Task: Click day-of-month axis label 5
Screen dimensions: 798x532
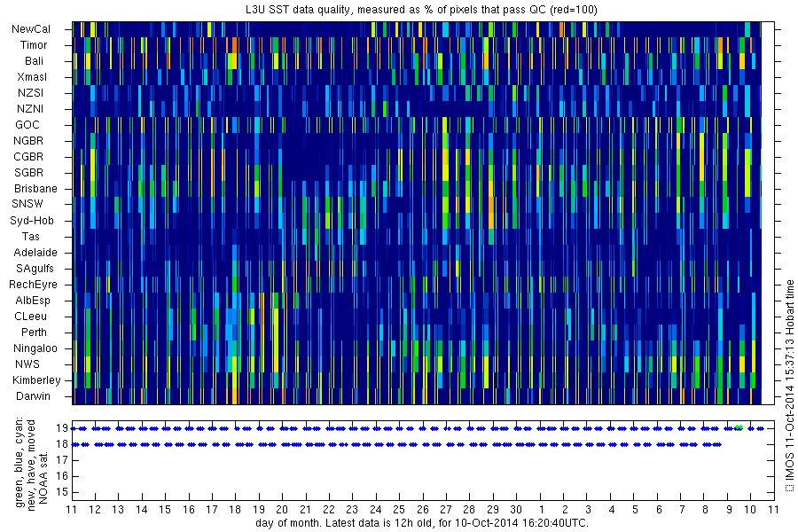Action: [635, 509]
